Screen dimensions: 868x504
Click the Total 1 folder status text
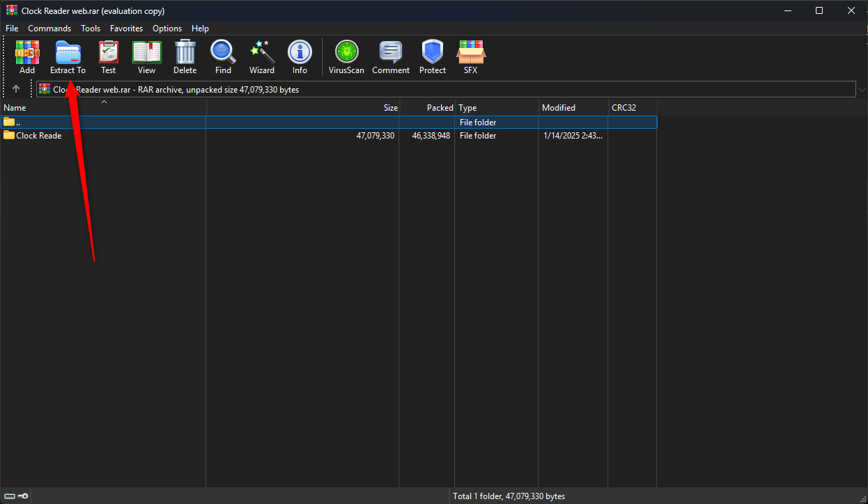tap(509, 496)
